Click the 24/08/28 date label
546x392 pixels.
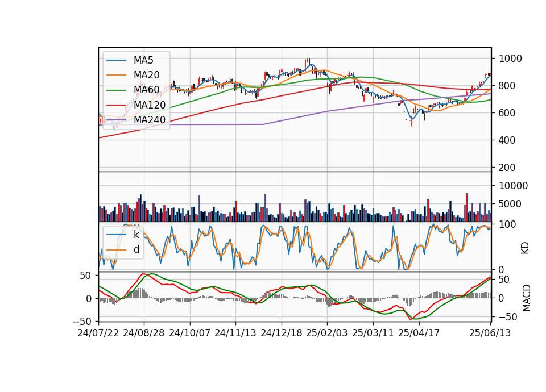click(144, 333)
